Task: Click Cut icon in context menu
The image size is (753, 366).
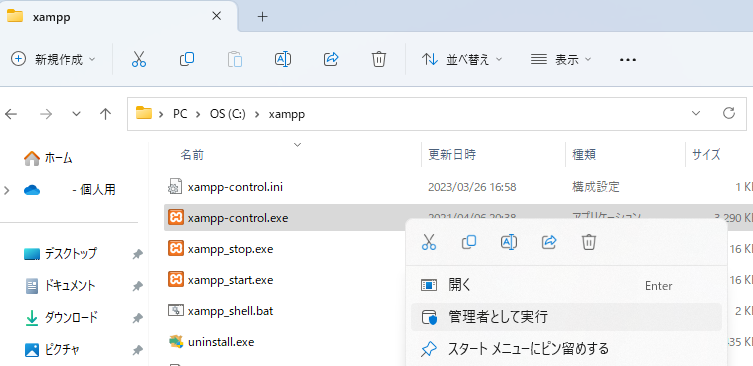Action: [428, 242]
